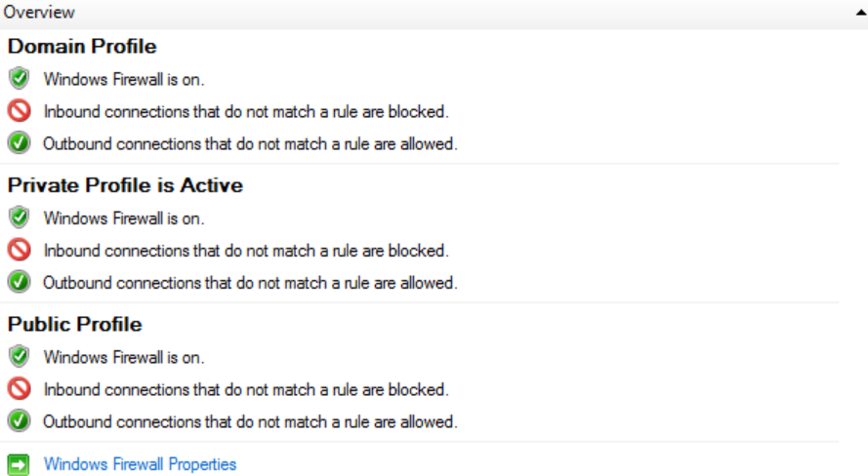Select the Public Profile heading

[x=75, y=324]
